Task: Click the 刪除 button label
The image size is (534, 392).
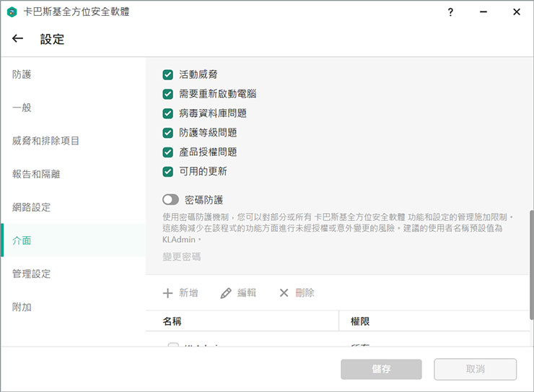Action: click(x=305, y=293)
